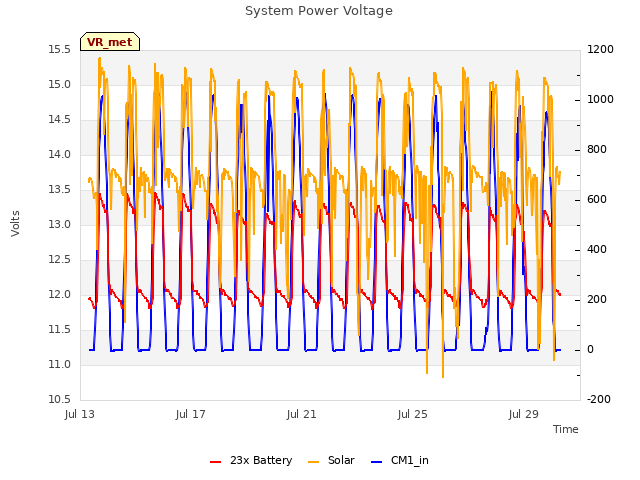
Task: Click the 13.0 left axis value
Action: coord(60,224)
